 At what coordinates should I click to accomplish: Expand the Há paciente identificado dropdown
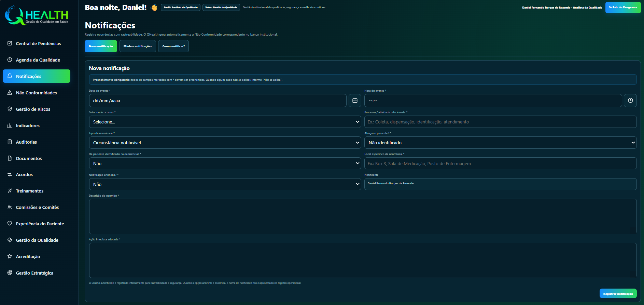coord(225,163)
